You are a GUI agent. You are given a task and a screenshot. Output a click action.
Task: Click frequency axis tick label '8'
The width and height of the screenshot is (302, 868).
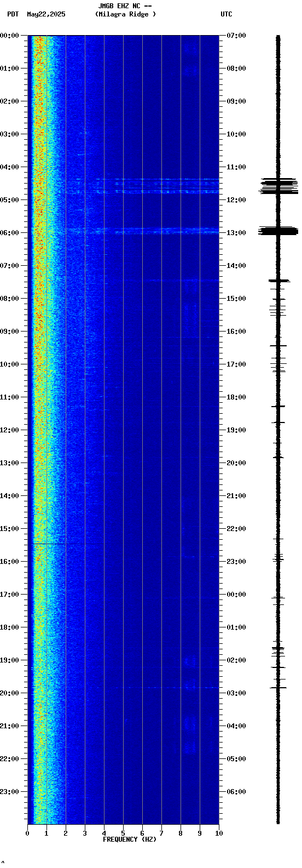[x=181, y=833]
